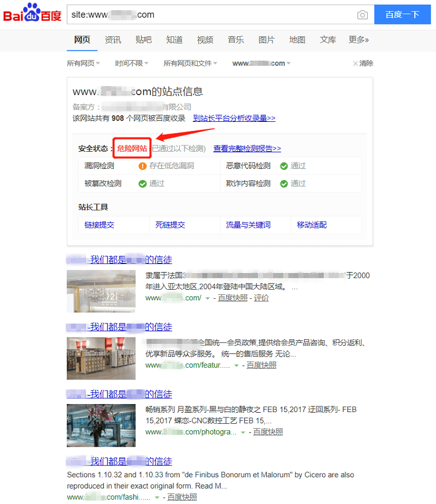Open 百度快照 of fashi result
The image size is (436, 504).
(182, 497)
